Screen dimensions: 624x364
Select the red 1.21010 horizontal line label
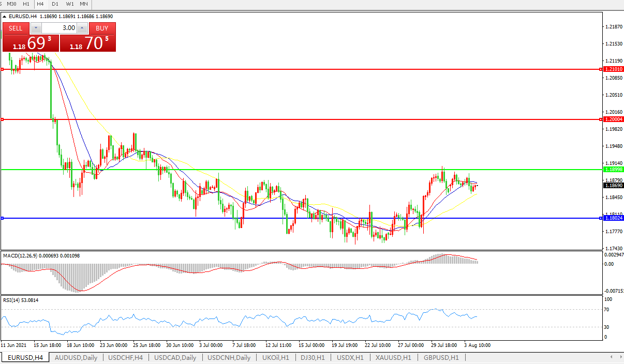click(x=613, y=69)
